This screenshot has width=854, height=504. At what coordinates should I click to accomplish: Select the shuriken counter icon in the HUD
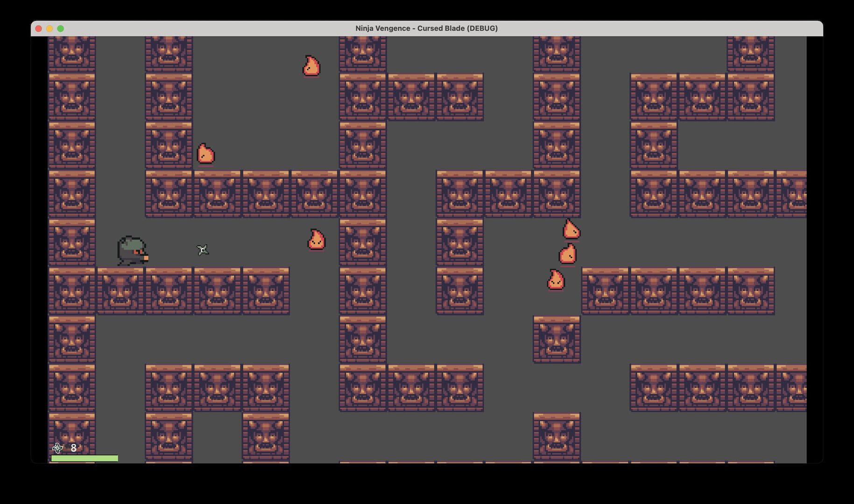click(x=58, y=448)
